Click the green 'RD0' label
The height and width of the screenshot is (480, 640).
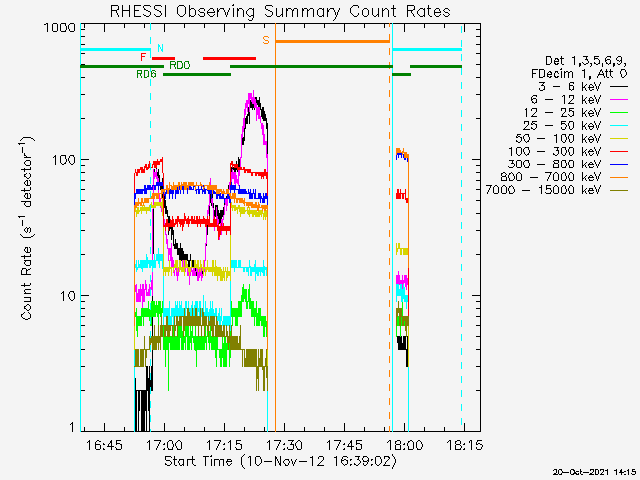tap(180, 65)
